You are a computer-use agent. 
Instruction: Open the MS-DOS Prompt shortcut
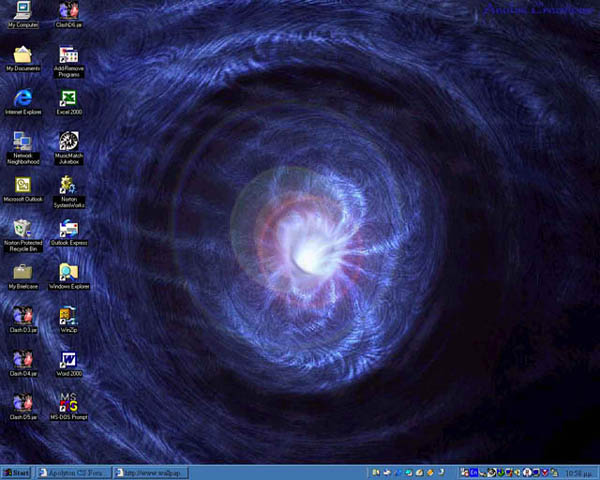pos(69,403)
